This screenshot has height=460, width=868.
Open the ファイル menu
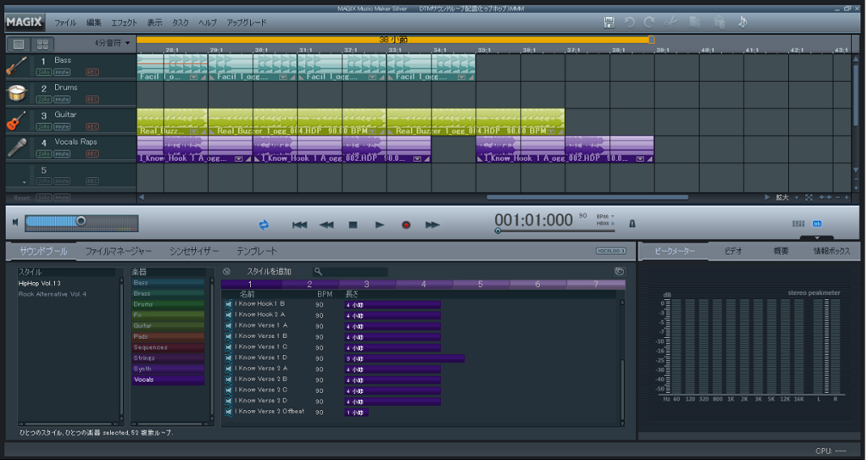(x=64, y=23)
